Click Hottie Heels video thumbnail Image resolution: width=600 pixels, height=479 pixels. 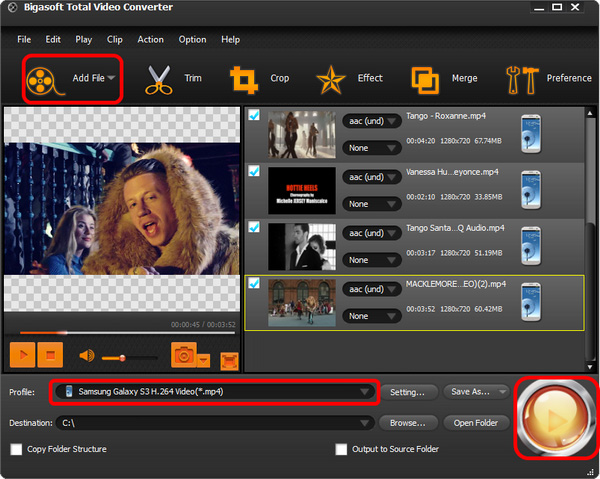coord(302,191)
